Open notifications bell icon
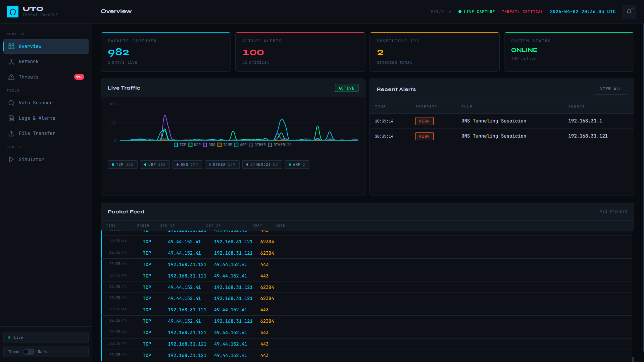The image size is (644, 362). [629, 12]
